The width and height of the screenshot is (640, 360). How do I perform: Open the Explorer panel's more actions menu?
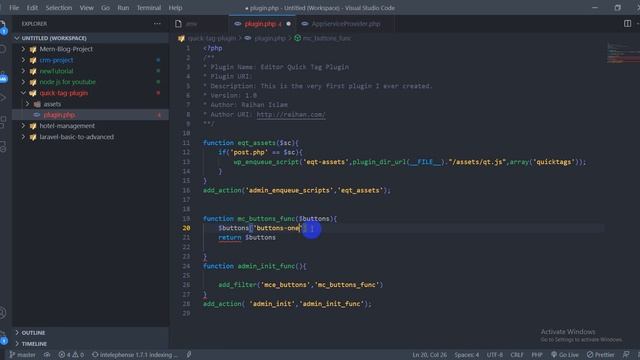(x=157, y=24)
